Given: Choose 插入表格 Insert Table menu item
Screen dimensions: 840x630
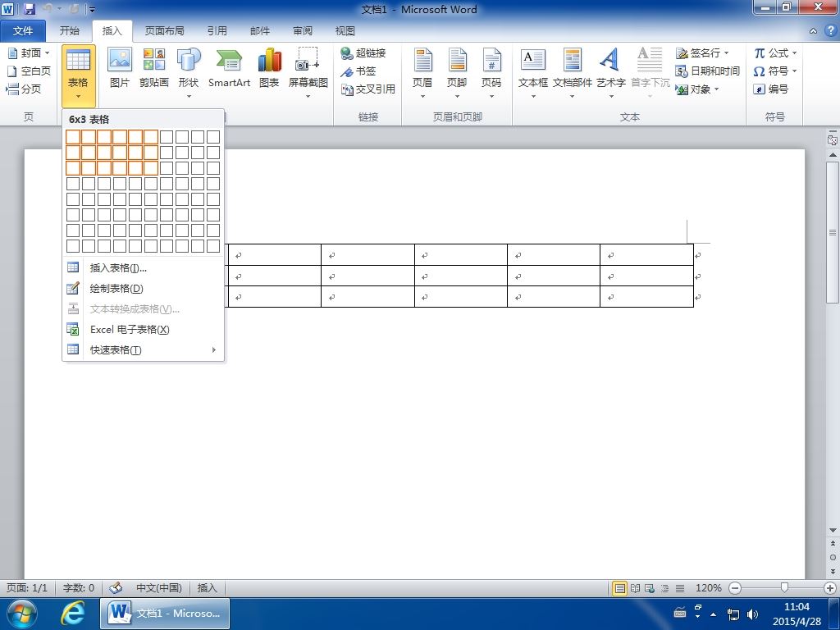Looking at the screenshot, I should pyautogui.click(x=143, y=268).
